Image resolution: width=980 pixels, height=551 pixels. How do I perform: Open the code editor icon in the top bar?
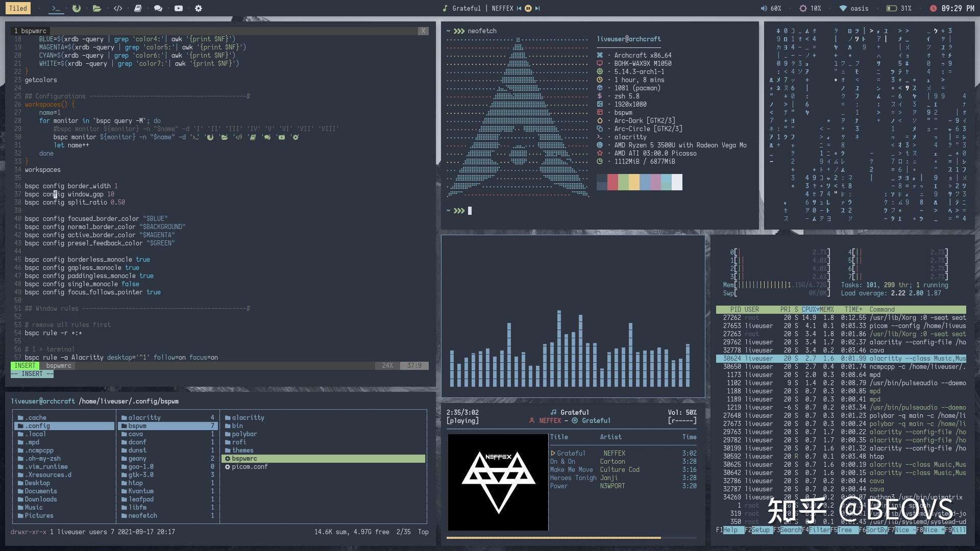(x=117, y=8)
